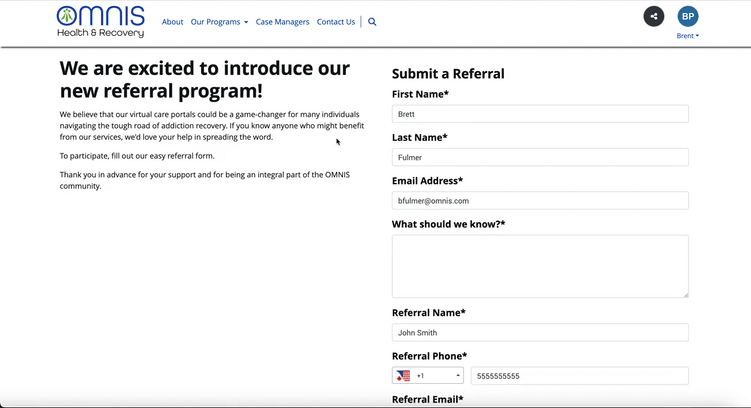
Task: Focus the First Name field containing Brett
Action: click(540, 114)
